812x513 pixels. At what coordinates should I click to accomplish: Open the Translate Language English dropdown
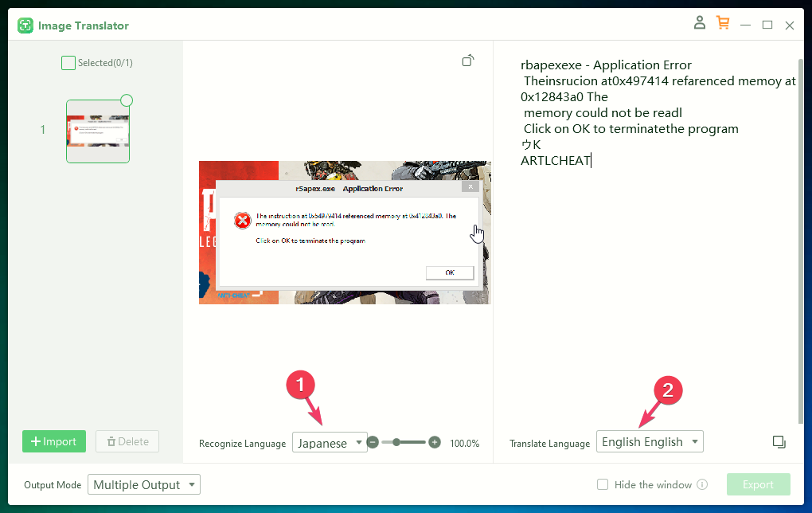[650, 441]
